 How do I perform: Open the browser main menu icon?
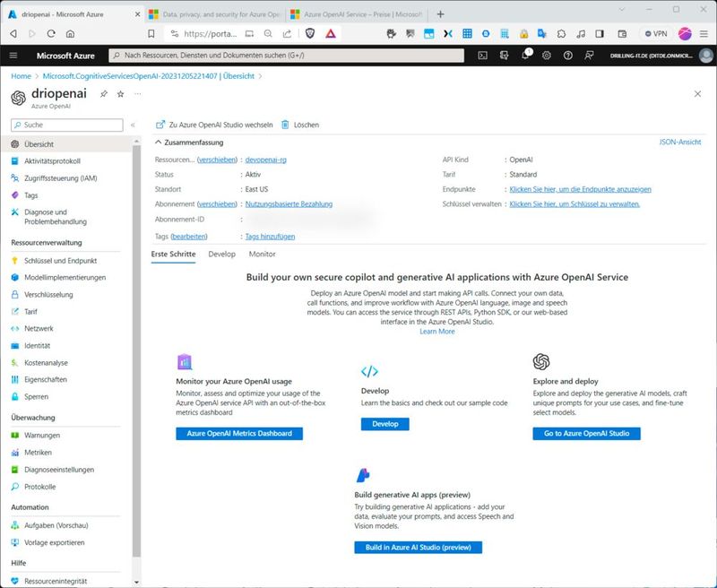point(704,33)
